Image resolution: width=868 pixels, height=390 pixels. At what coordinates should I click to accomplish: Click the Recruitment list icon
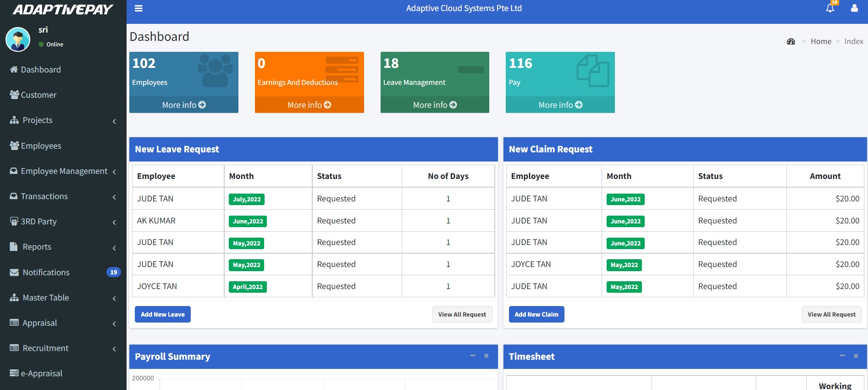click(x=14, y=348)
